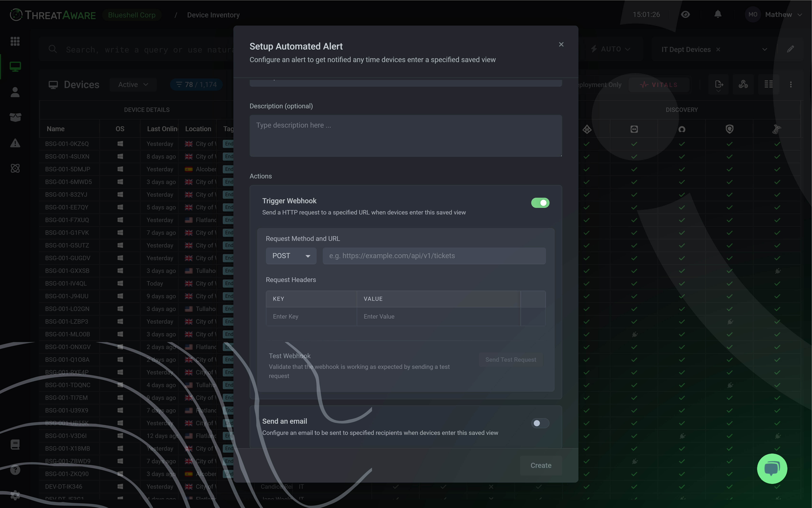Image resolution: width=812 pixels, height=508 pixels.
Task: Open the Devices monitor icon in sidebar
Action: pyautogui.click(x=15, y=67)
